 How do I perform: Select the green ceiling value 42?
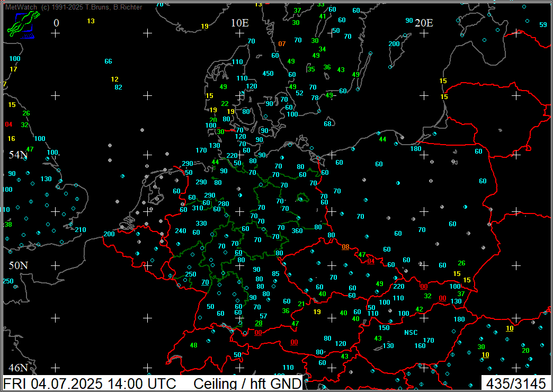click(x=420, y=309)
